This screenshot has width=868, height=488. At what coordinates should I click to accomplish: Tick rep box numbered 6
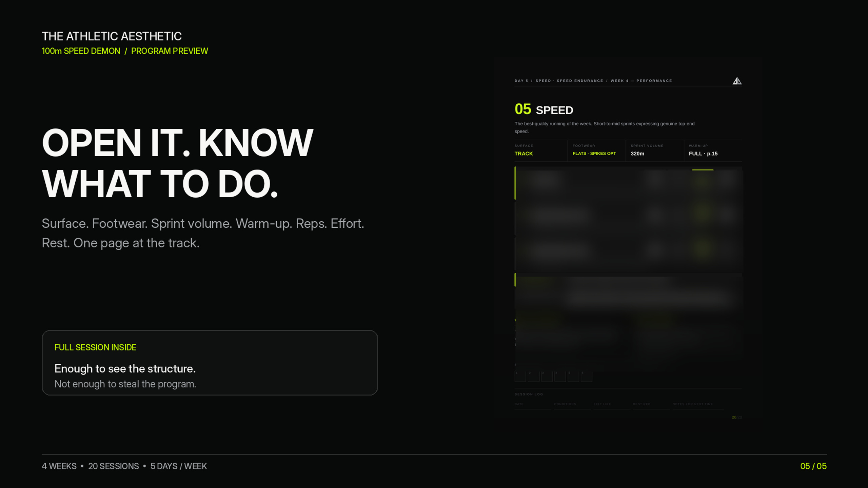pos(586,376)
